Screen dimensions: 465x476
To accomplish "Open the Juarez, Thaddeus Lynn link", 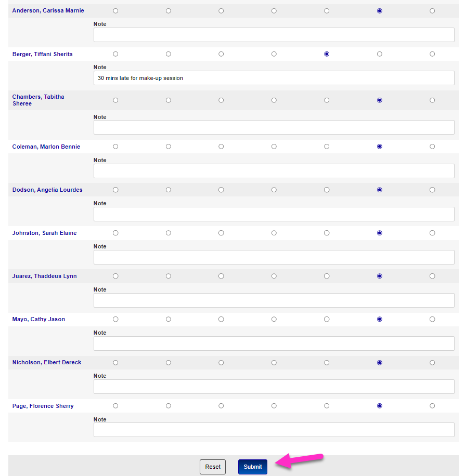I will tap(46, 276).
